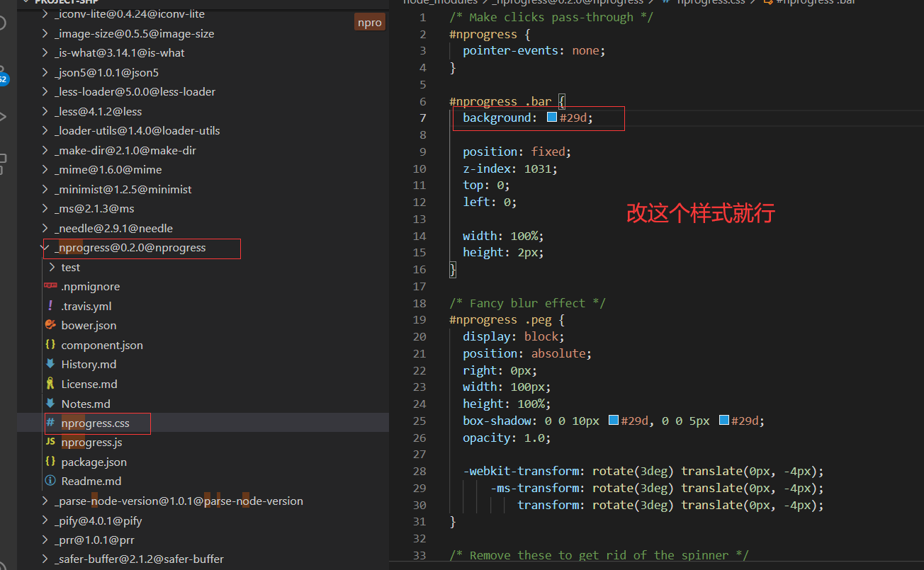Click the license ribbon icon beside License.md

[50, 384]
